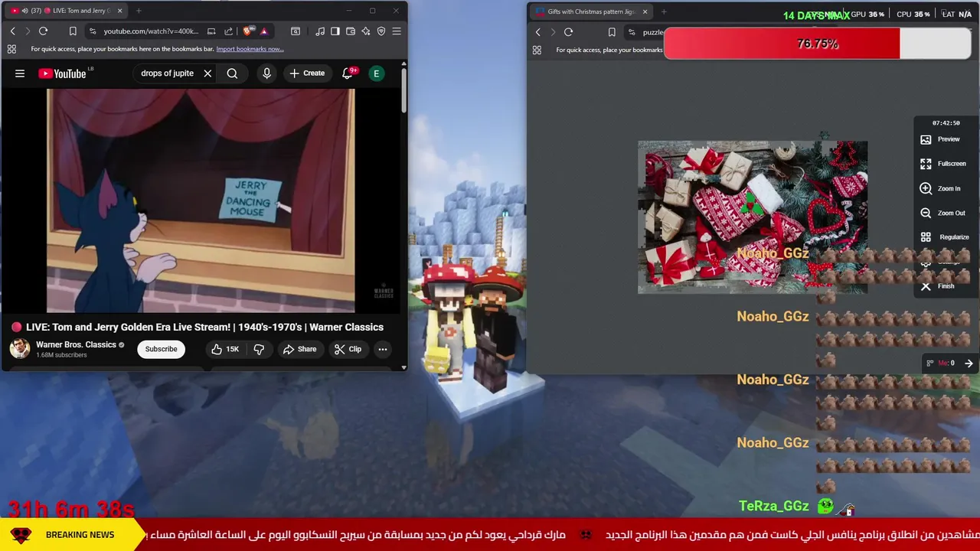The image size is (980, 551).
Task: Open Leo AI sparkle icon
Action: pyautogui.click(x=366, y=31)
